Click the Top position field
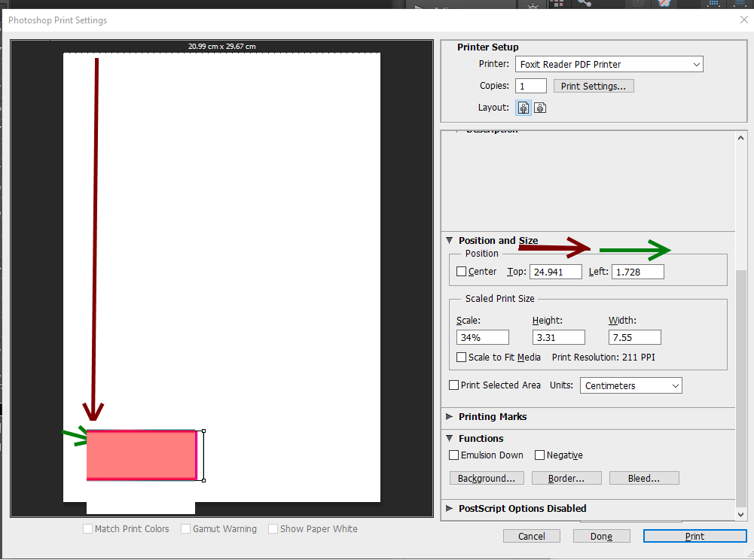This screenshot has height=560, width=754. 555,272
